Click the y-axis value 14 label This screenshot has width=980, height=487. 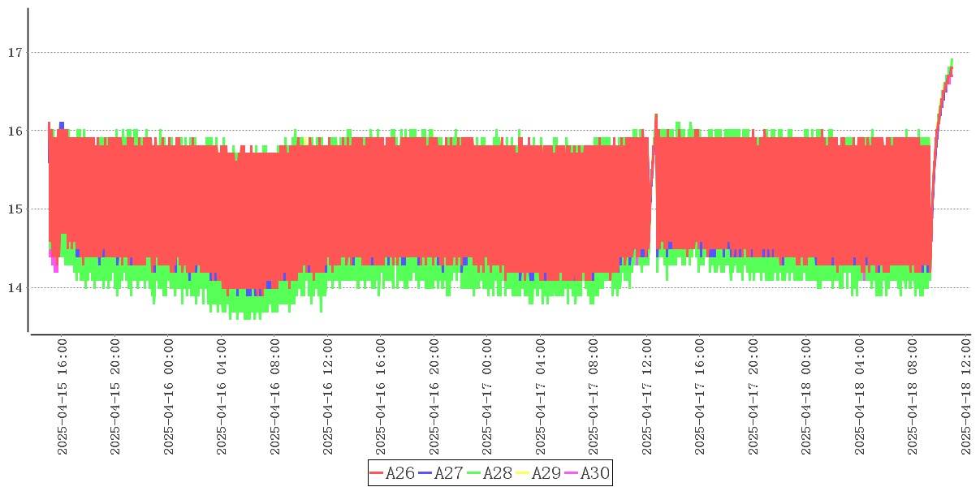(14, 288)
